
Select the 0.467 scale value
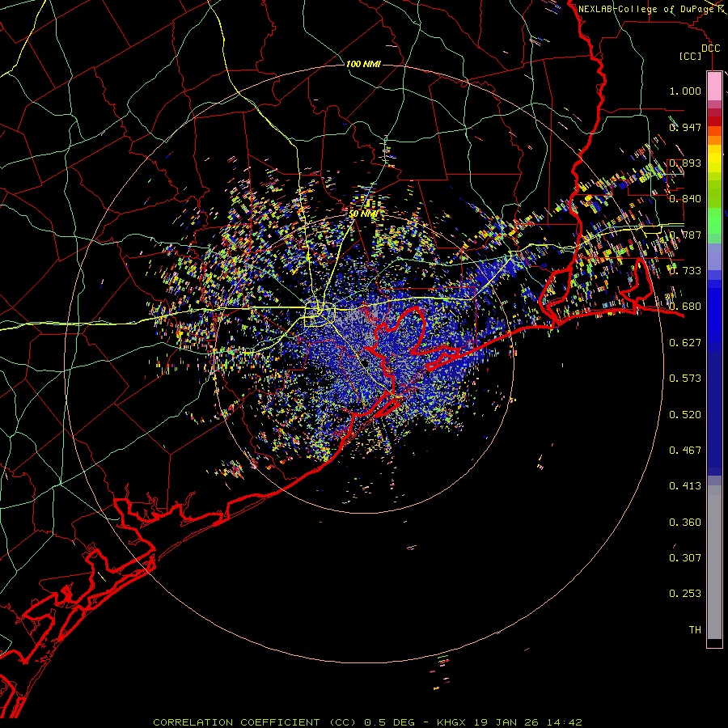[685, 451]
